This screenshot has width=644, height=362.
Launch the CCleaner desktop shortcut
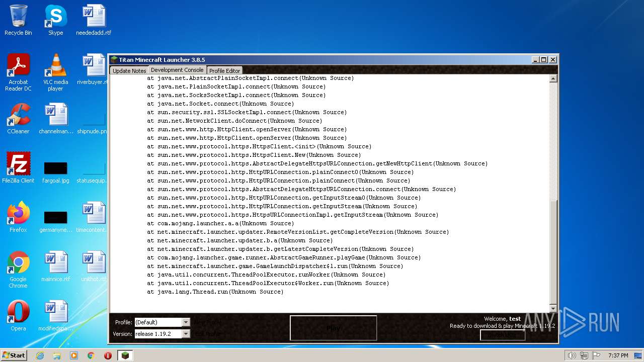click(x=18, y=119)
